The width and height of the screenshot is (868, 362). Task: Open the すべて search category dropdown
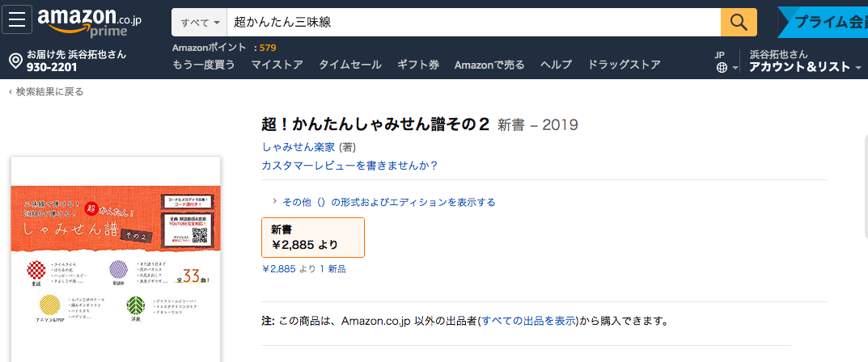197,22
